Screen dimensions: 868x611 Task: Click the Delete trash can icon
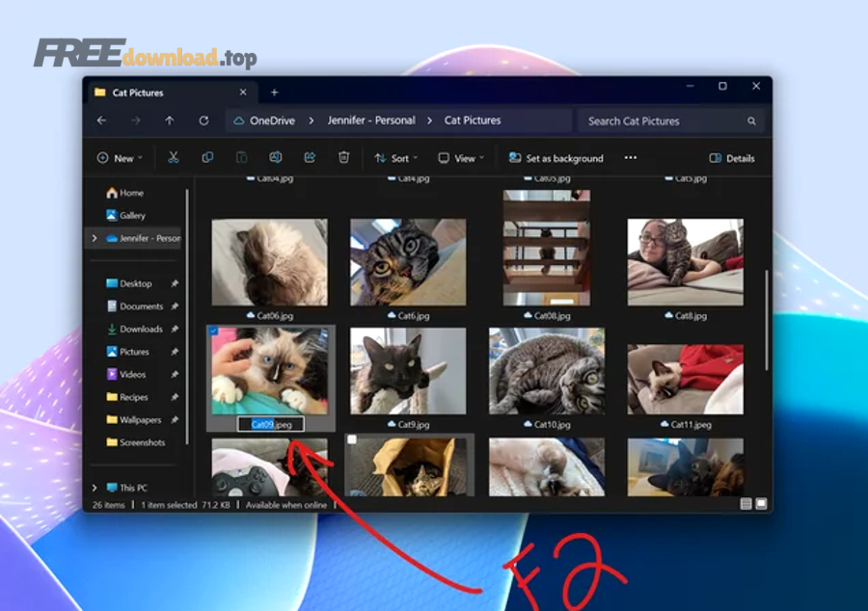pyautogui.click(x=343, y=158)
